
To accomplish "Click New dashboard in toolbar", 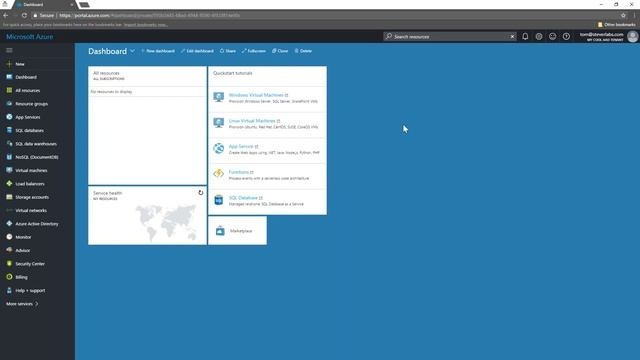I will [x=158, y=51].
